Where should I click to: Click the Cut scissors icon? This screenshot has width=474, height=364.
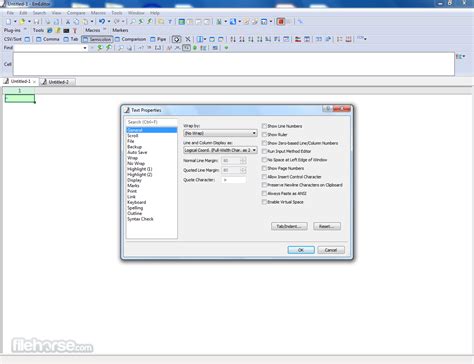[68, 21]
